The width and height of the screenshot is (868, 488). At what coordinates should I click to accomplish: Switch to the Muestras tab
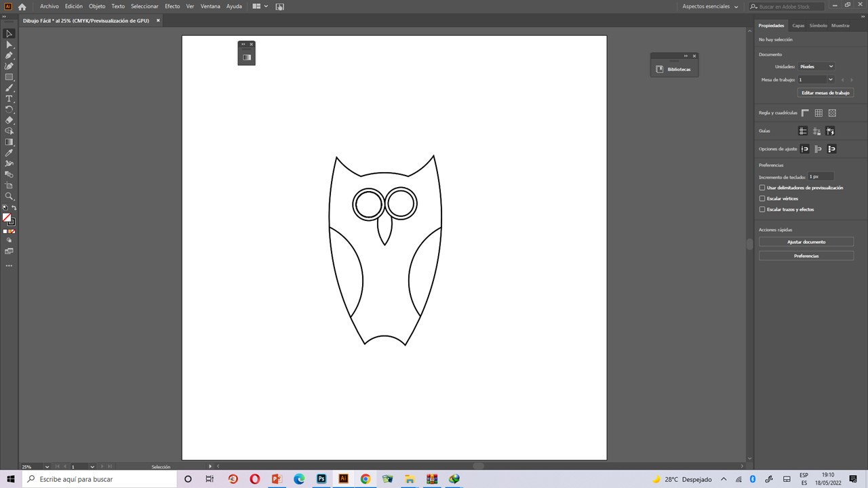[x=840, y=26]
